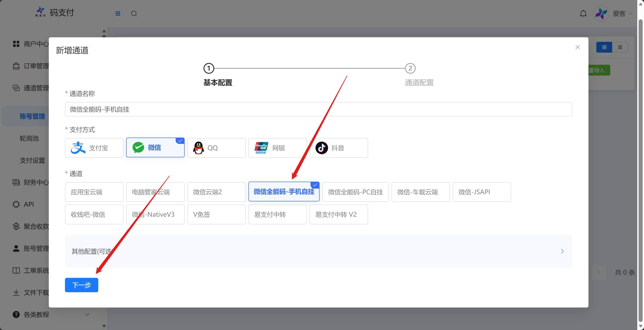644x330 pixels.
Task: Click the user avatar icon
Action: click(601, 13)
